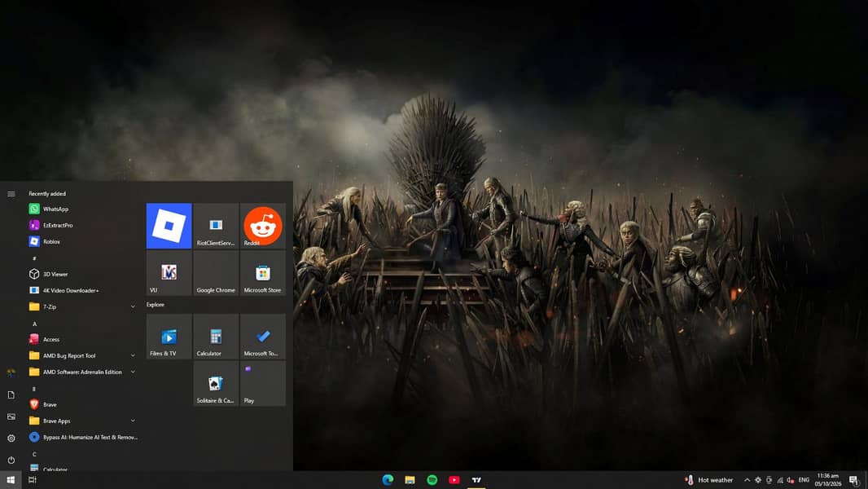The width and height of the screenshot is (868, 489).
Task: Open the Films & TV tile
Action: coord(169,337)
